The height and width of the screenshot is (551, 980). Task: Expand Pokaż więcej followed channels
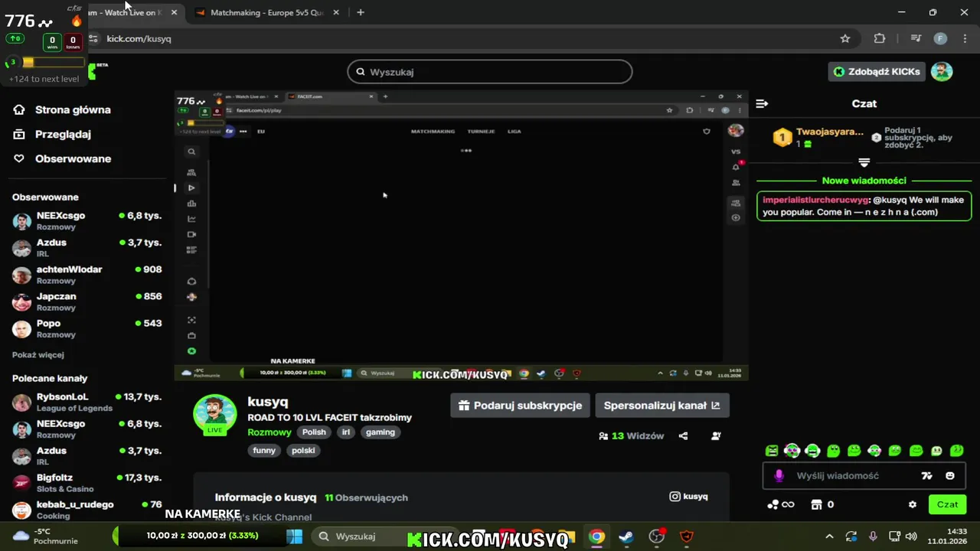(x=38, y=355)
